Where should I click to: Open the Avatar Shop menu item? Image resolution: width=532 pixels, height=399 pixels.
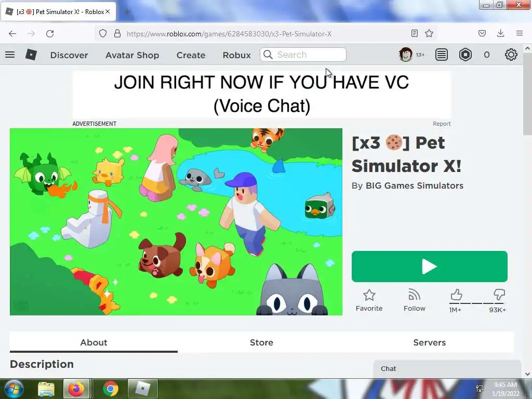[x=132, y=55]
